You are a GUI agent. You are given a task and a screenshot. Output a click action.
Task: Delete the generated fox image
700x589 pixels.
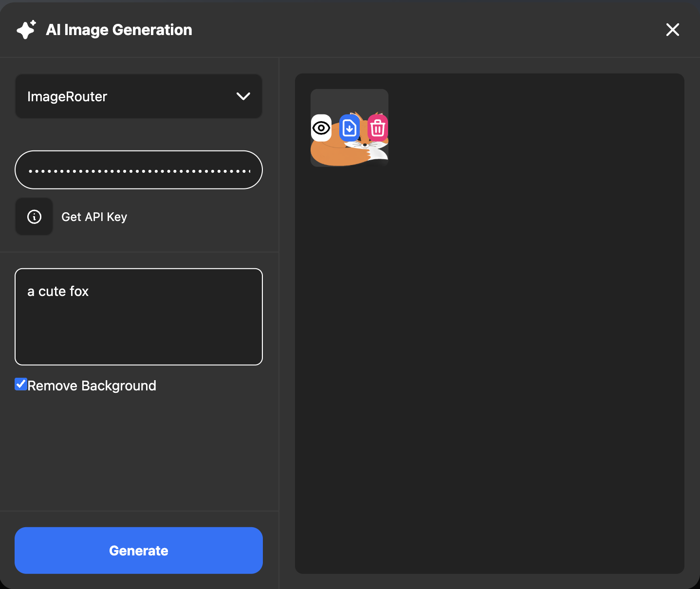(378, 128)
